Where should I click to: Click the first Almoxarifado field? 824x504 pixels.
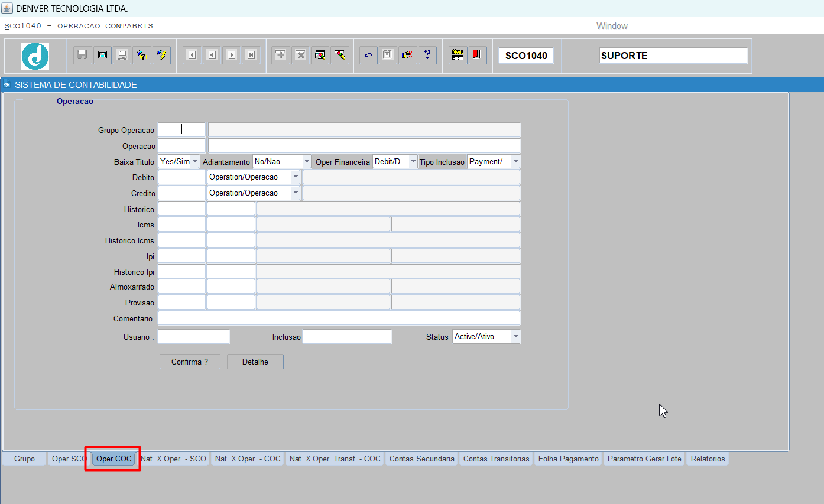point(182,287)
